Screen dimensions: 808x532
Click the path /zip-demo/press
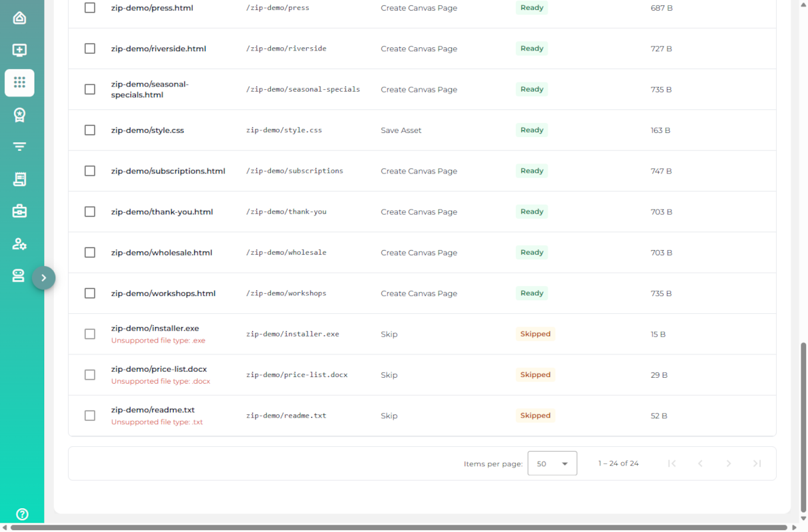(278, 8)
